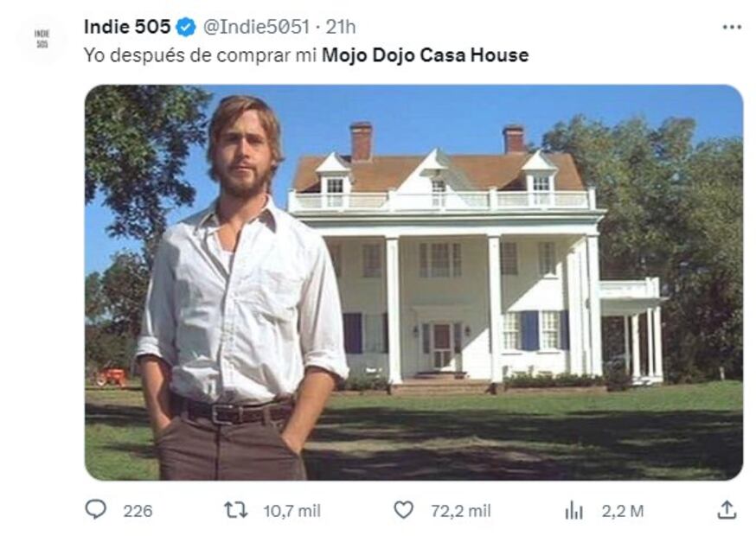Click the 226 replies count

tap(138, 511)
